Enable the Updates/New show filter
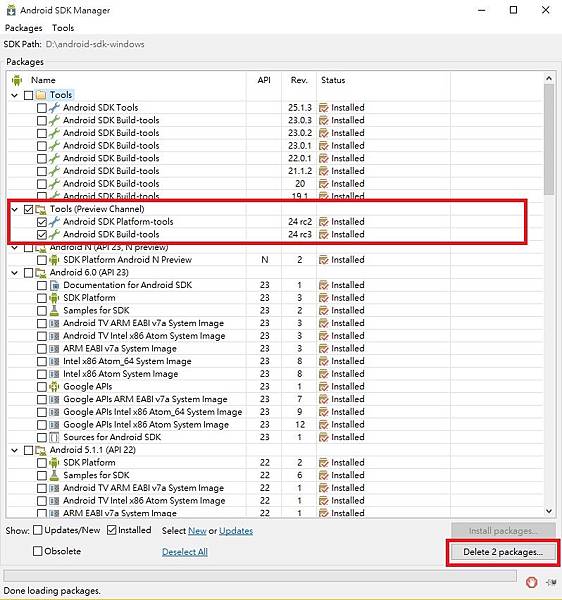 click(x=37, y=530)
